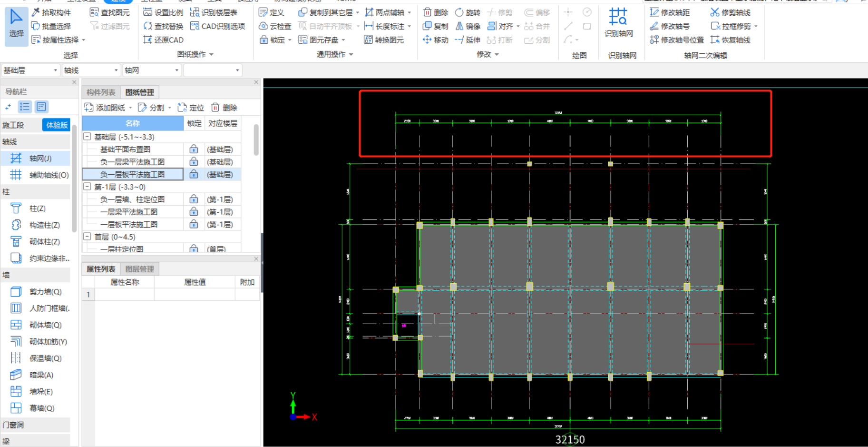
Task: Click 拾取构件 pick component tool
Action: click(51, 12)
